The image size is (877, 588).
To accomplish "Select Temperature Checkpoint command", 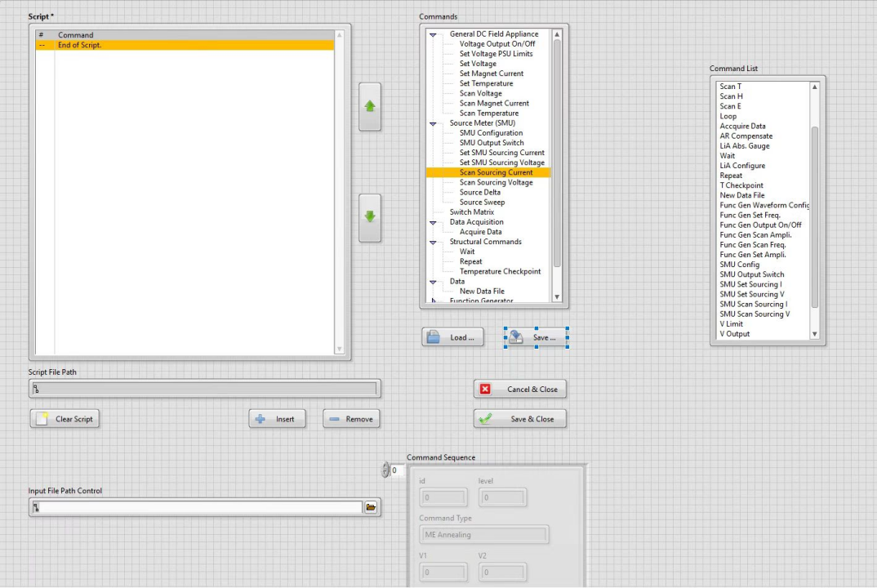I will [500, 271].
